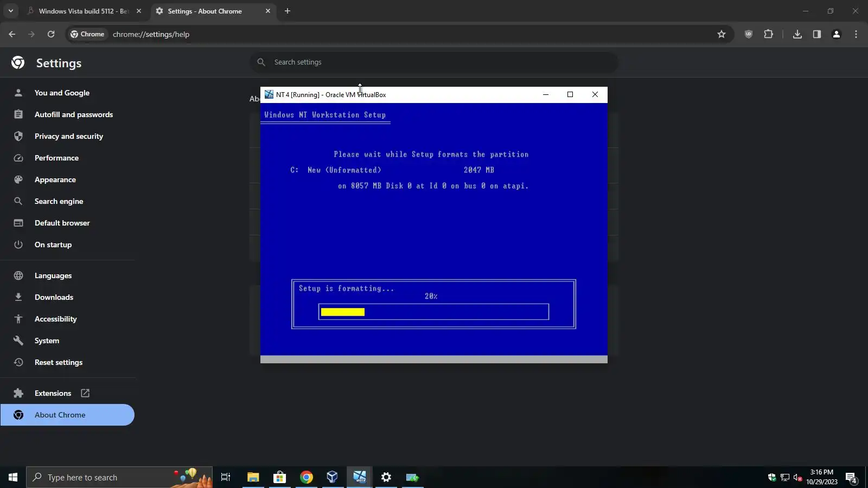Open Microsoft Store from the taskbar
The image size is (868, 488).
(279, 477)
